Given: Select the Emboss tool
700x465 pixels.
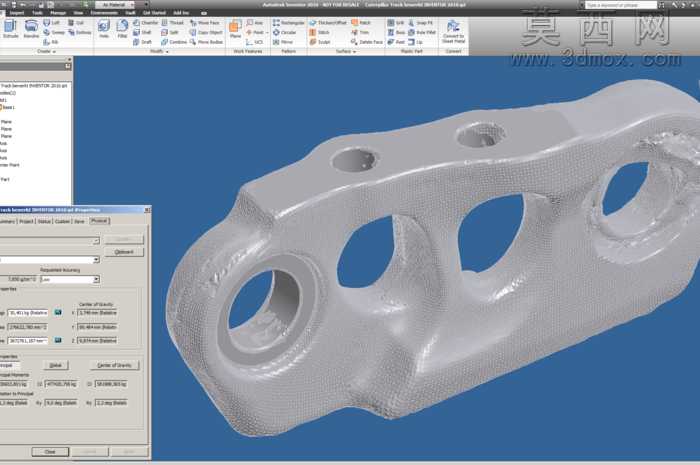Looking at the screenshot, I should pyautogui.click(x=80, y=33).
